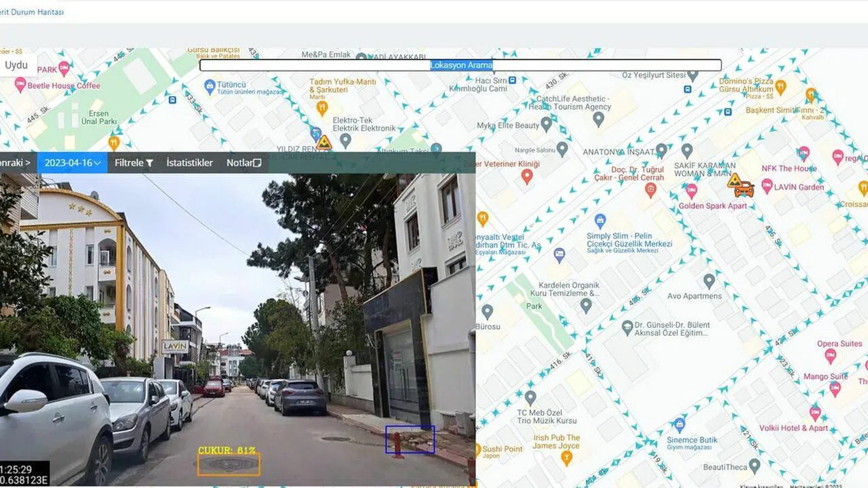
Task: Click the Irish Pub The James Joyce pin
Action: pos(567,457)
